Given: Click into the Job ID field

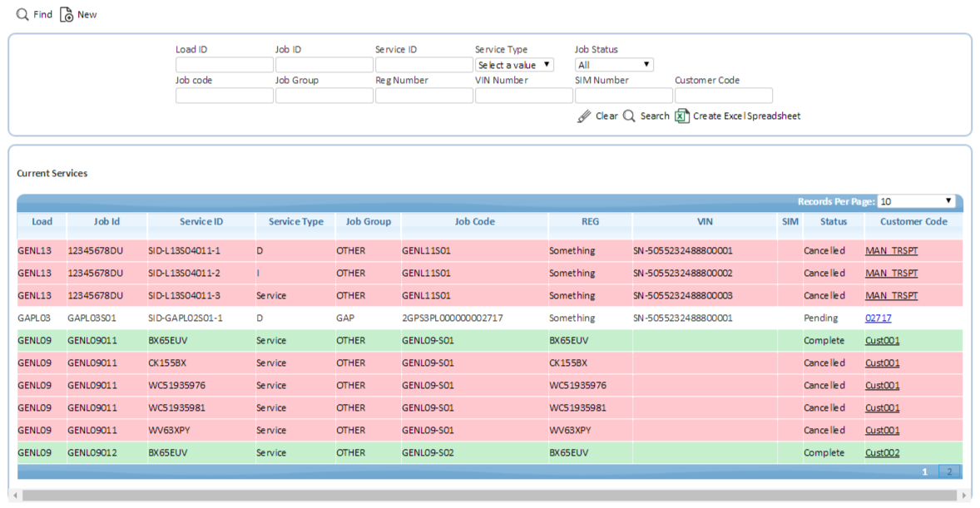Looking at the screenshot, I should [x=324, y=64].
